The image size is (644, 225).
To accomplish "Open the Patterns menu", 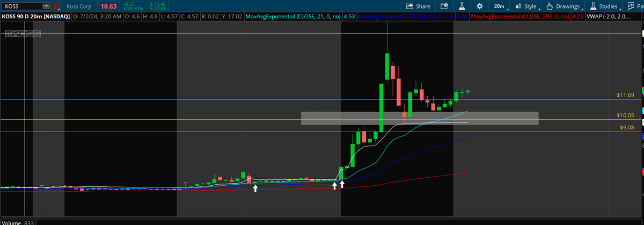I will 636,6.
